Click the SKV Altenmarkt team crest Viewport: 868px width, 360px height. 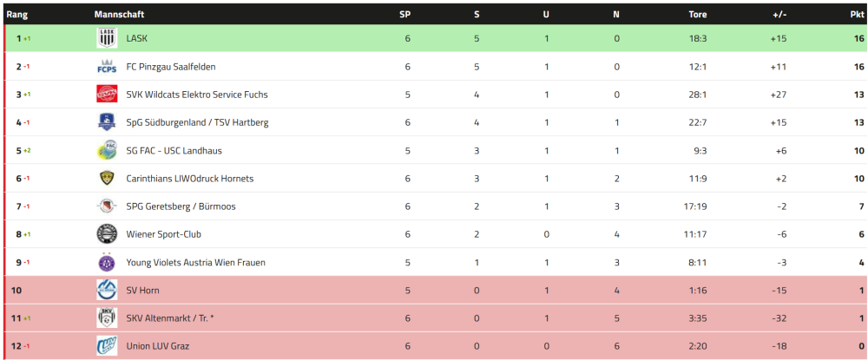coord(107,318)
